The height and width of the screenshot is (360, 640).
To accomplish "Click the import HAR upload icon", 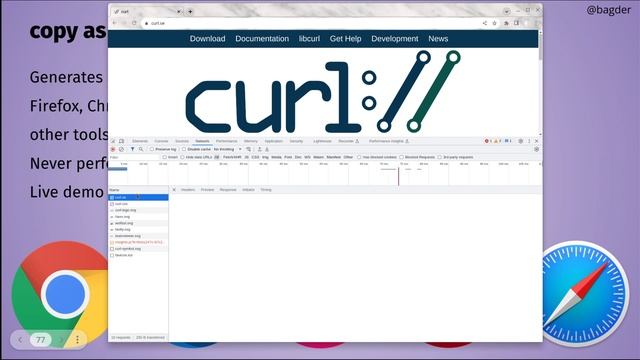I will pos(260,149).
